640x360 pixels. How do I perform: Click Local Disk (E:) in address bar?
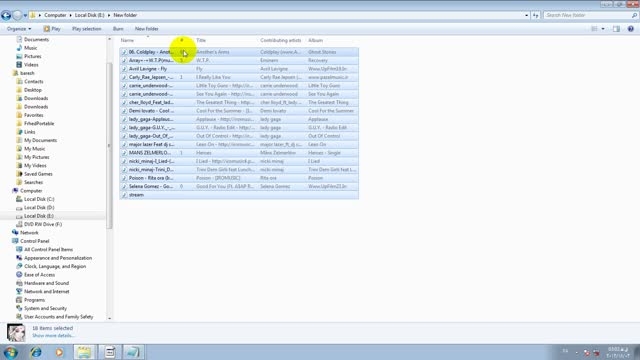click(89, 15)
